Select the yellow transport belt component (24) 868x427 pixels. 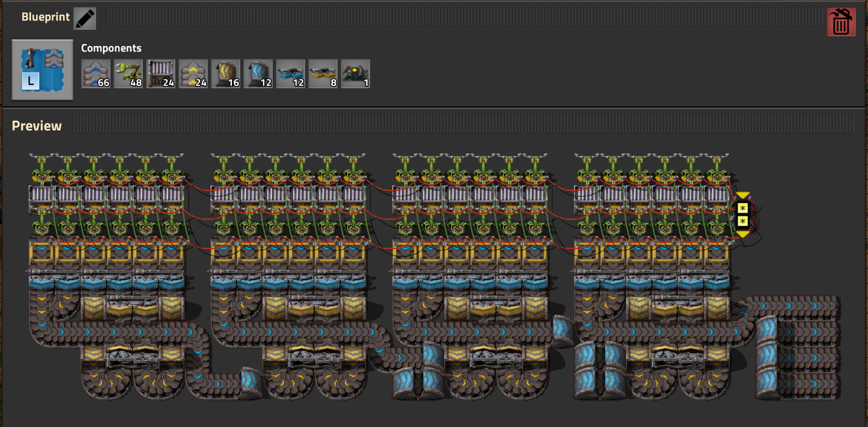pos(193,73)
